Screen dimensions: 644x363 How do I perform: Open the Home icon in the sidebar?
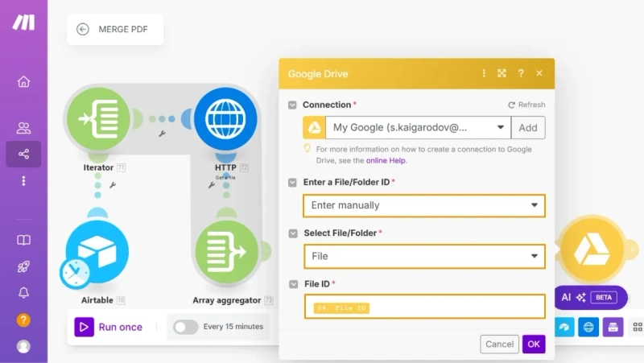click(23, 81)
